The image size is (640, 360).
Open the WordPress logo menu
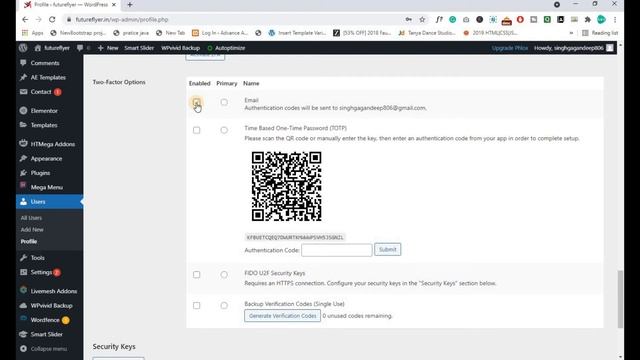point(23,48)
